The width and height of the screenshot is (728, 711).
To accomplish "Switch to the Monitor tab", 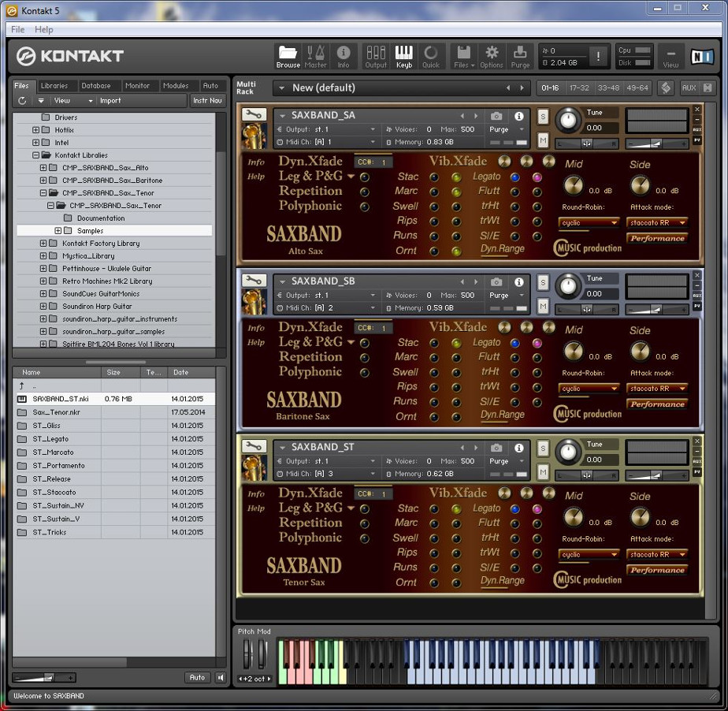I will (137, 85).
